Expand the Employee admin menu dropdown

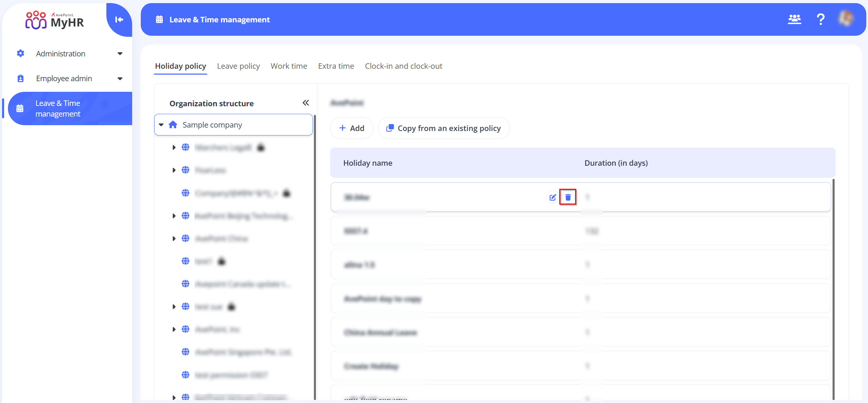tap(120, 79)
